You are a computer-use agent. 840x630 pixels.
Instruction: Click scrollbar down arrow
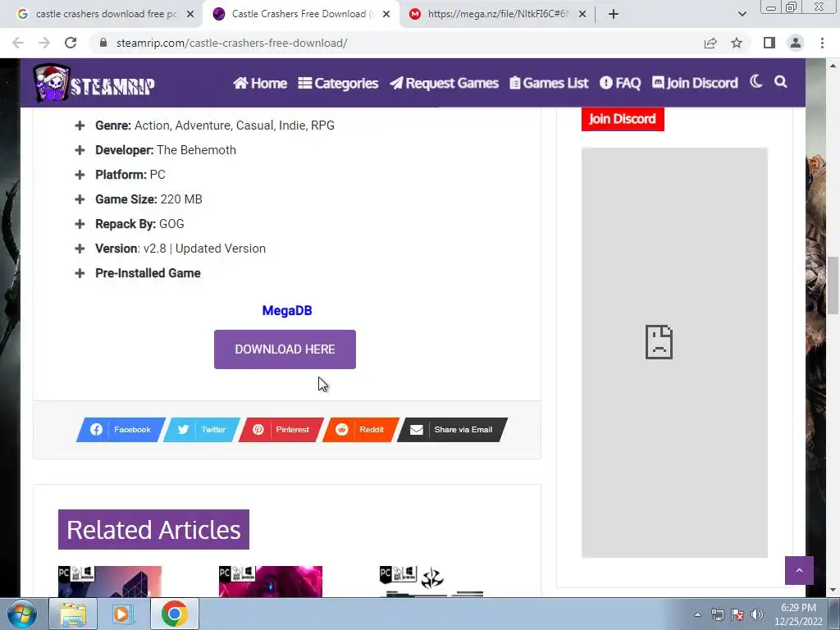tap(833, 591)
